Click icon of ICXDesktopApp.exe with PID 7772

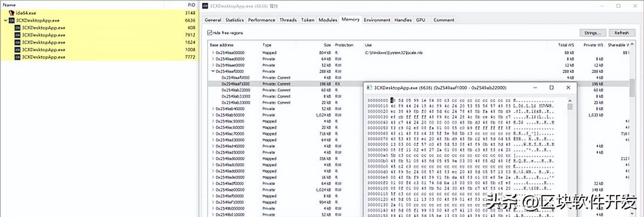(18, 57)
